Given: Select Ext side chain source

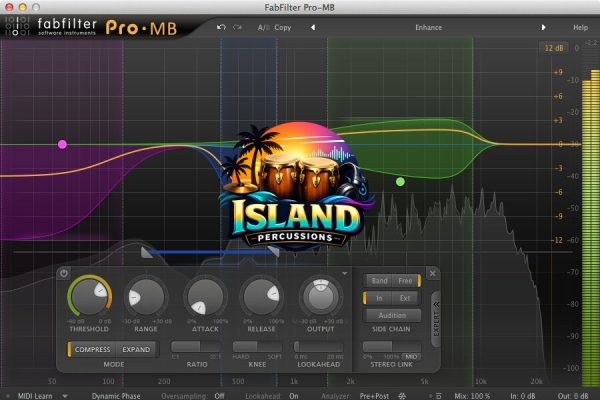Looking at the screenshot, I should pyautogui.click(x=405, y=298).
